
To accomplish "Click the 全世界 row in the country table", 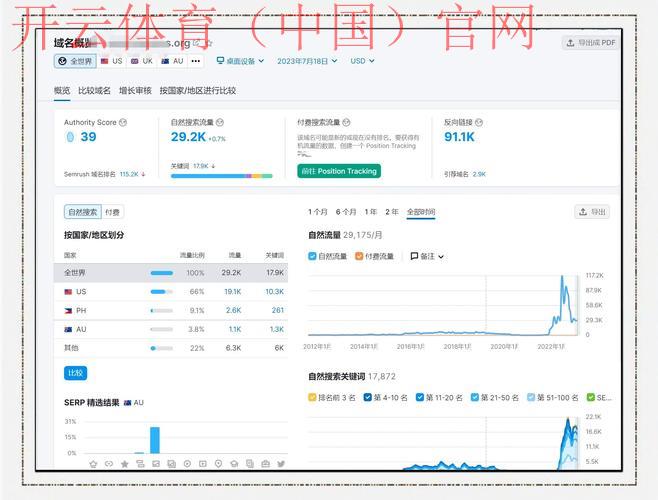I will (171, 273).
